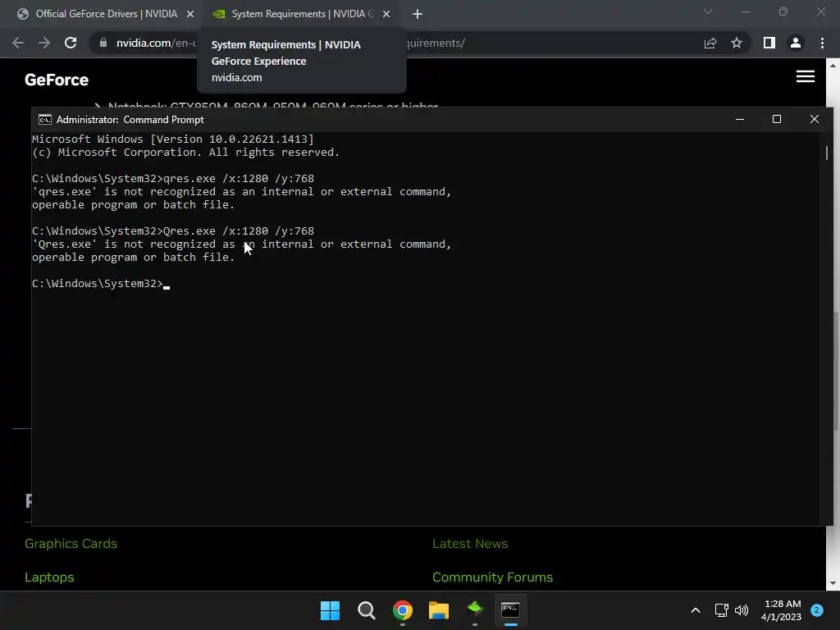
Task: Share this page icon
Action: coord(710,43)
